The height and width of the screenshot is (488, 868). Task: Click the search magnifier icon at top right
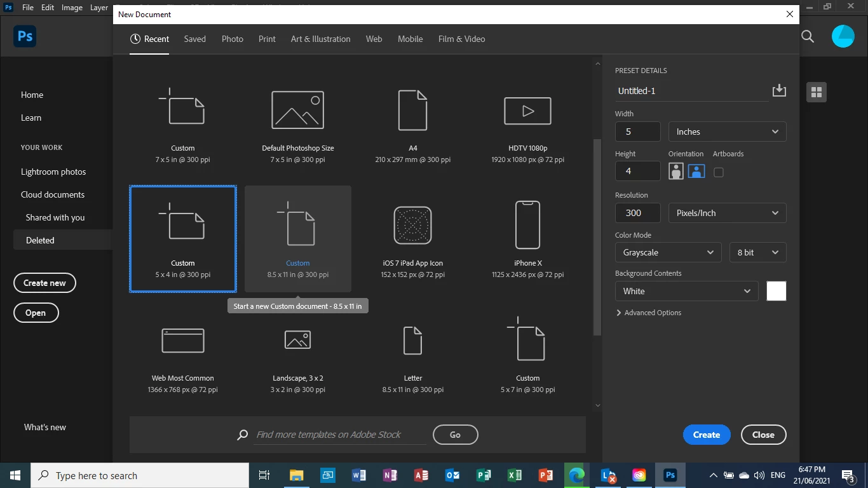pos(808,36)
